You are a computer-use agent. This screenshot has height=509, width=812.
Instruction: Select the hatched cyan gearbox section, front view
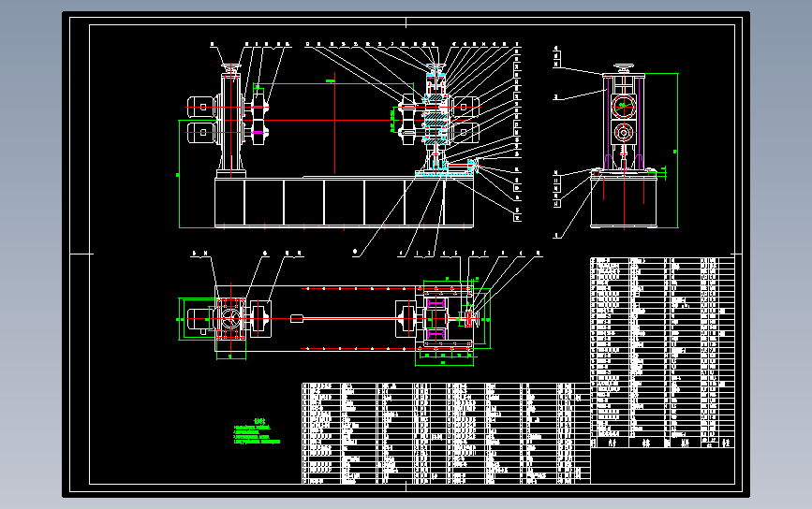coord(435,119)
